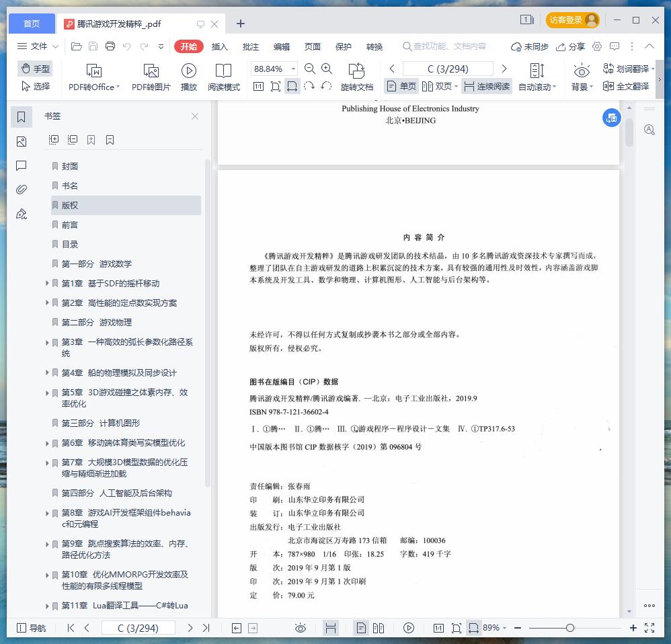
Task: Open the attachments paperclip panel
Action: (22, 190)
